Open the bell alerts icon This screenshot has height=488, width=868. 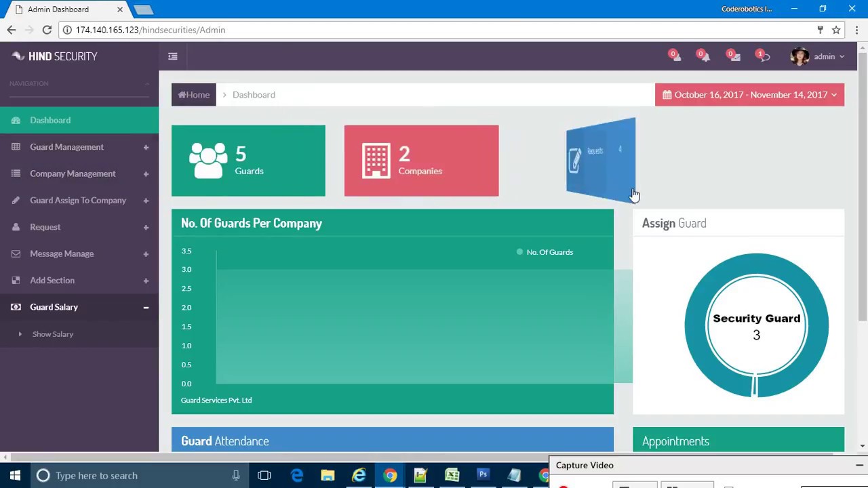click(x=704, y=56)
